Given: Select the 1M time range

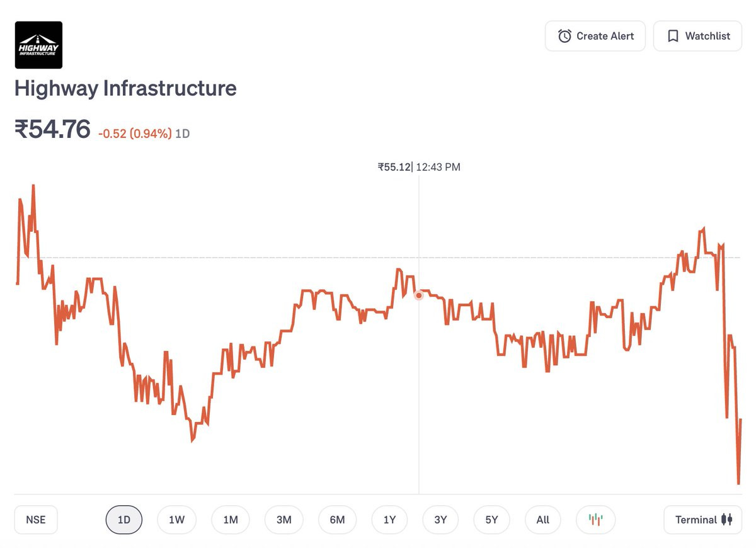Looking at the screenshot, I should click(x=230, y=520).
